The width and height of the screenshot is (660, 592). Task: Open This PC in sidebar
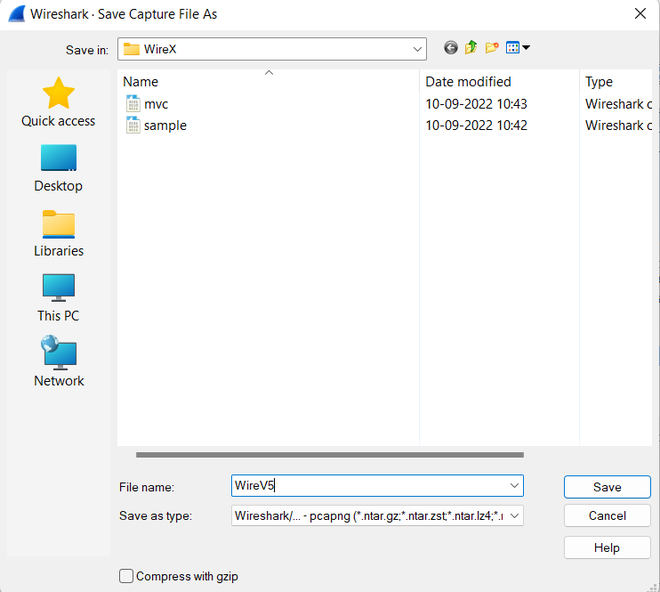pyautogui.click(x=59, y=298)
